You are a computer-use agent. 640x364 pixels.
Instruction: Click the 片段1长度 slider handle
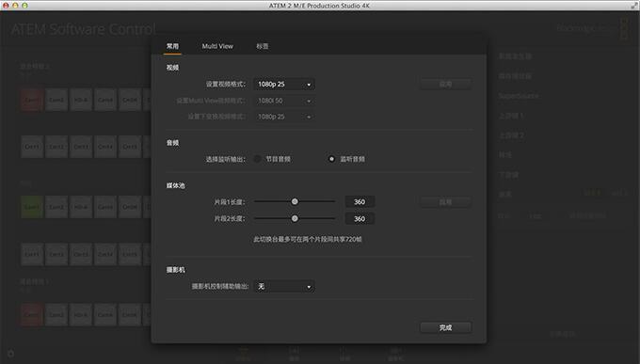295,201
